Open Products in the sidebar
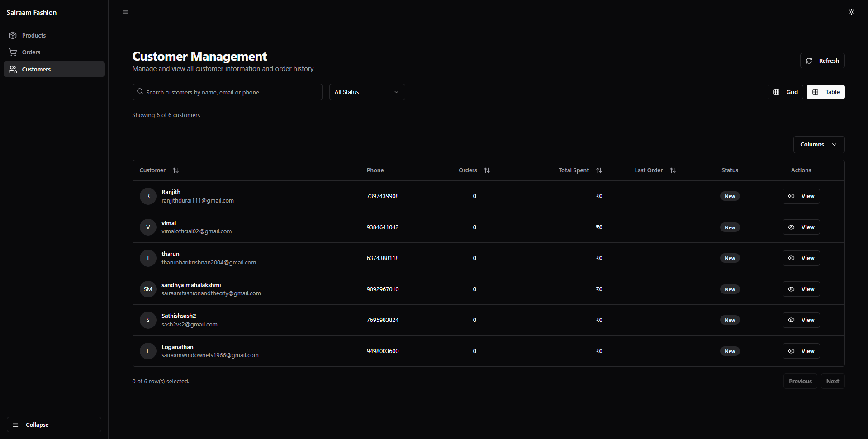The height and width of the screenshot is (439, 868). coord(34,36)
